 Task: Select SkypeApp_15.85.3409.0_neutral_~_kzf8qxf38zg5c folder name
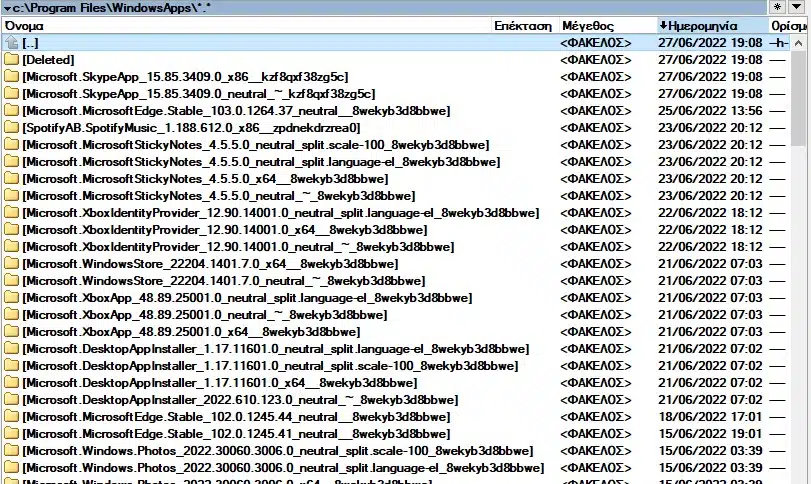pyautogui.click(x=199, y=94)
